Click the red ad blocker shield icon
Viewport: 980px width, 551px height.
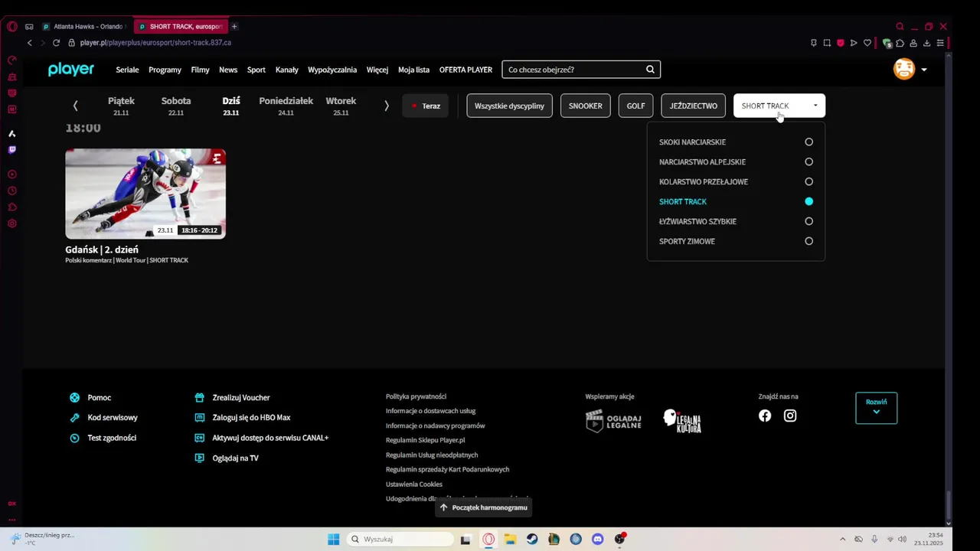tap(840, 43)
